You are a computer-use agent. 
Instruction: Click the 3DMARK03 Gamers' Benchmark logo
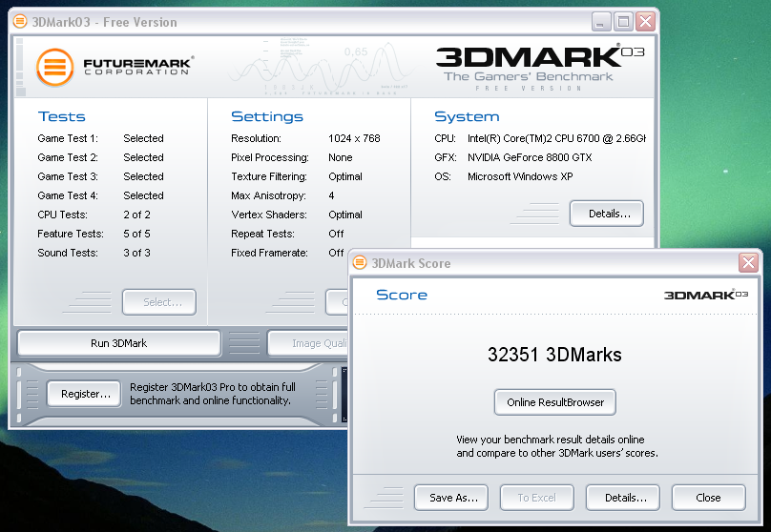coord(540,68)
